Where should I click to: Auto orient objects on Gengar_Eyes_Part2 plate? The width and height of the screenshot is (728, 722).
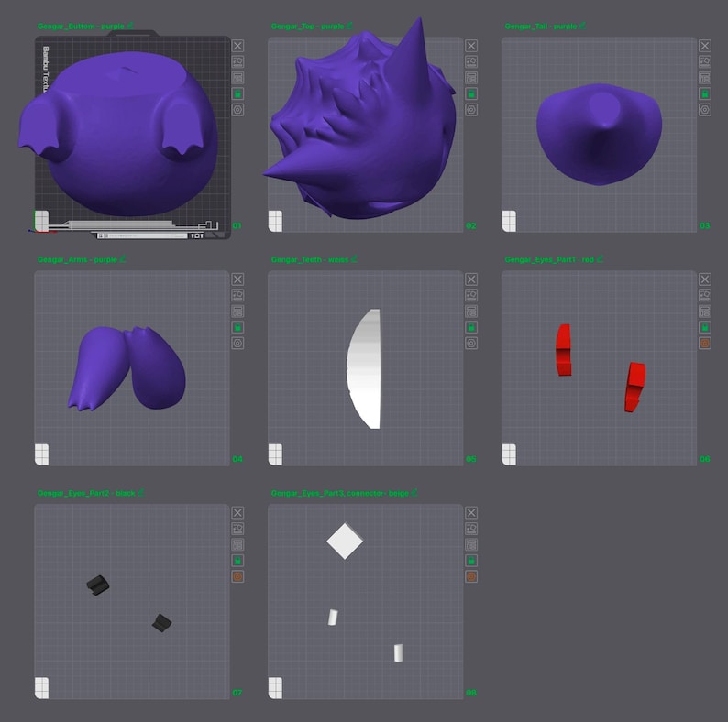coord(237,529)
